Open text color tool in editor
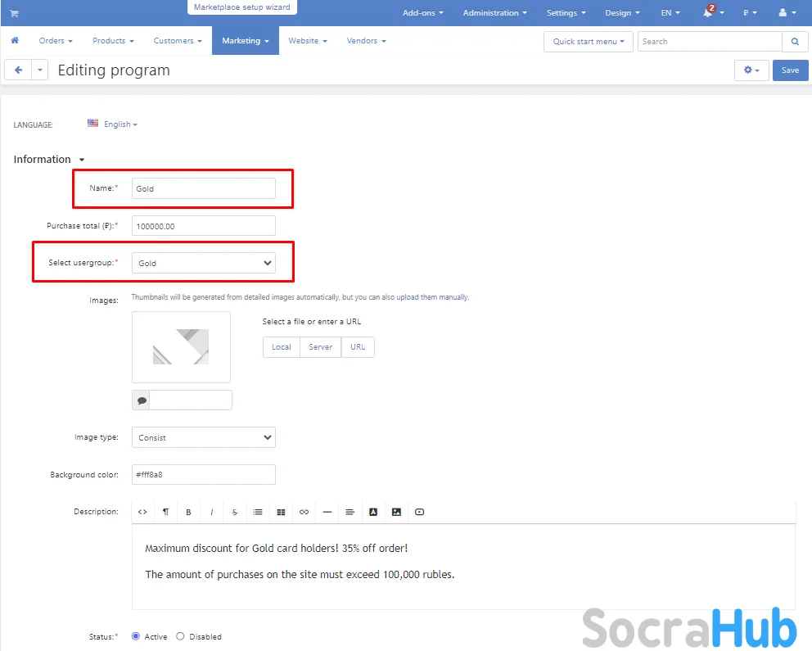Screen dimensions: 812x651 tap(373, 513)
